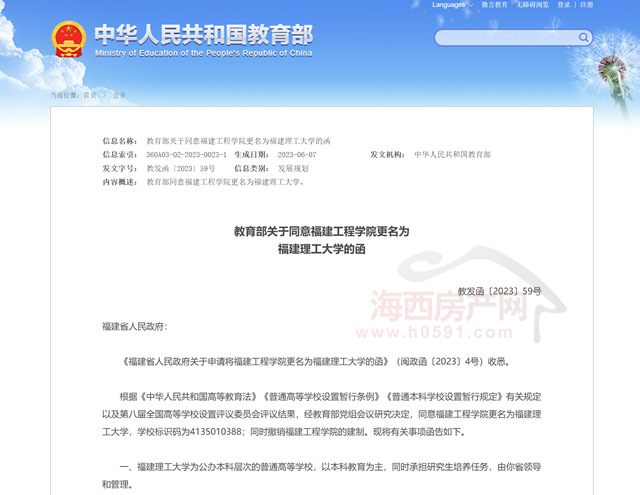Click the paragraph citing 闽政函〔2023〕4号
This screenshot has height=495, width=640.
pos(315,362)
